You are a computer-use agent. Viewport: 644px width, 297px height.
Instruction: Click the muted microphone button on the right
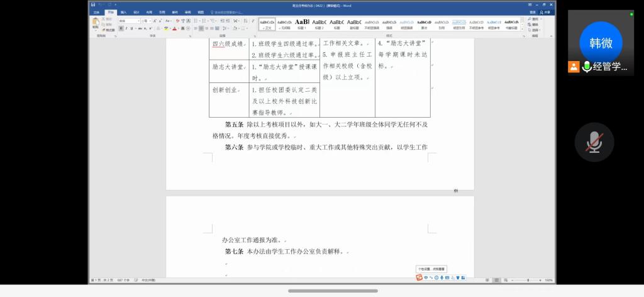[x=594, y=143]
